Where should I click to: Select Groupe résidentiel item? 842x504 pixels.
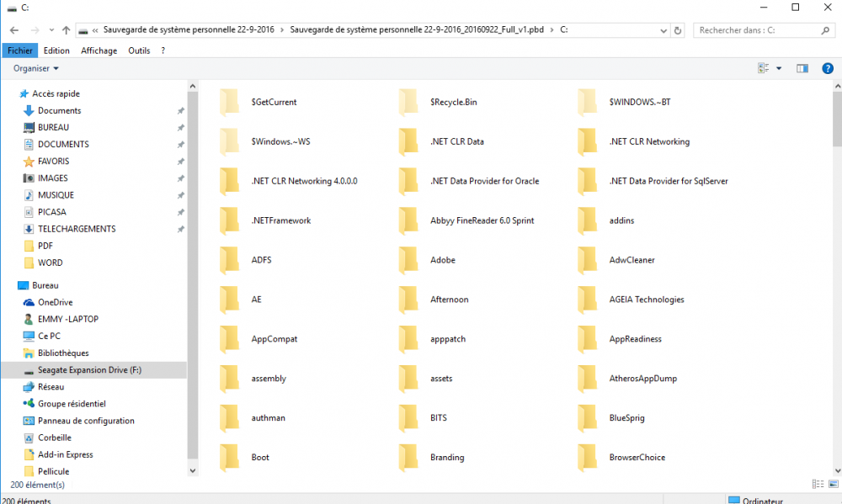click(x=72, y=404)
